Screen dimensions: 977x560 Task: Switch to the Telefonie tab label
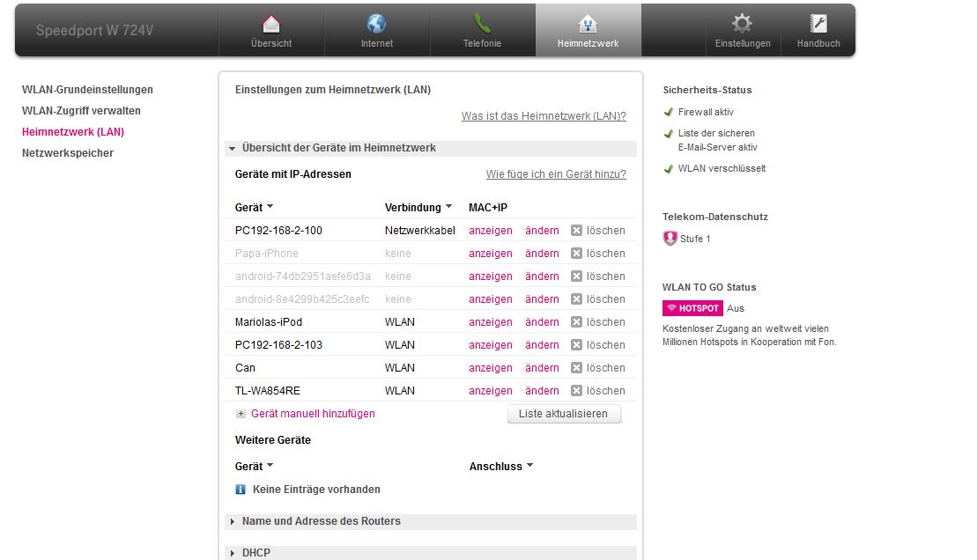pos(482,44)
